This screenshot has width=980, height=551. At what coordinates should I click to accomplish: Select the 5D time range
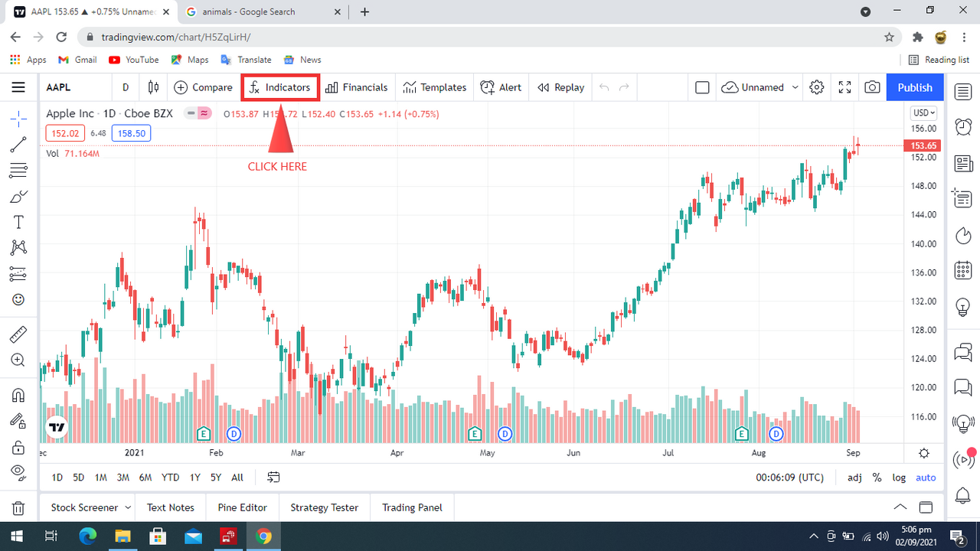click(x=79, y=478)
